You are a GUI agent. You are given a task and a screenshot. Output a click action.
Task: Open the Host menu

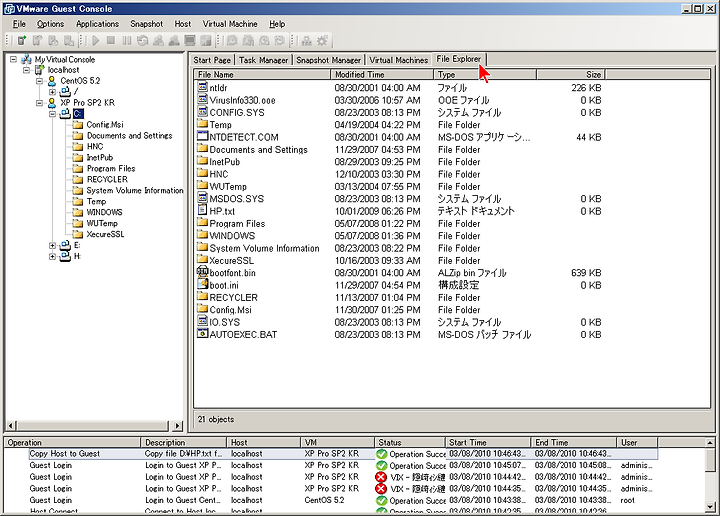[183, 24]
